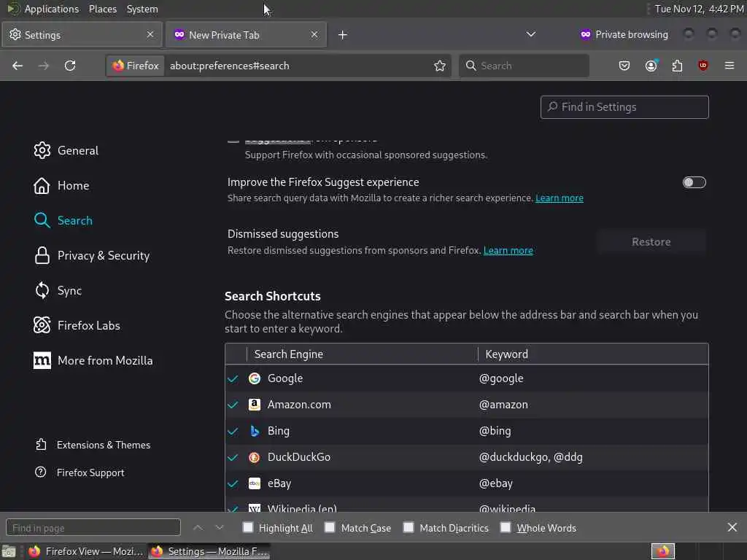This screenshot has height=560, width=747.
Task: Open General settings category
Action: 66,150
